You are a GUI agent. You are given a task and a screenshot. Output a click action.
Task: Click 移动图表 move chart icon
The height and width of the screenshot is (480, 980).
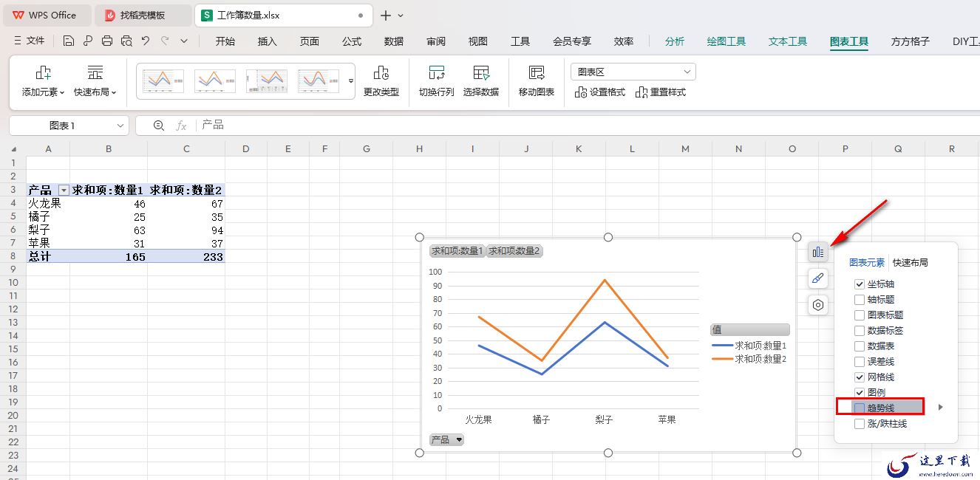[537, 73]
